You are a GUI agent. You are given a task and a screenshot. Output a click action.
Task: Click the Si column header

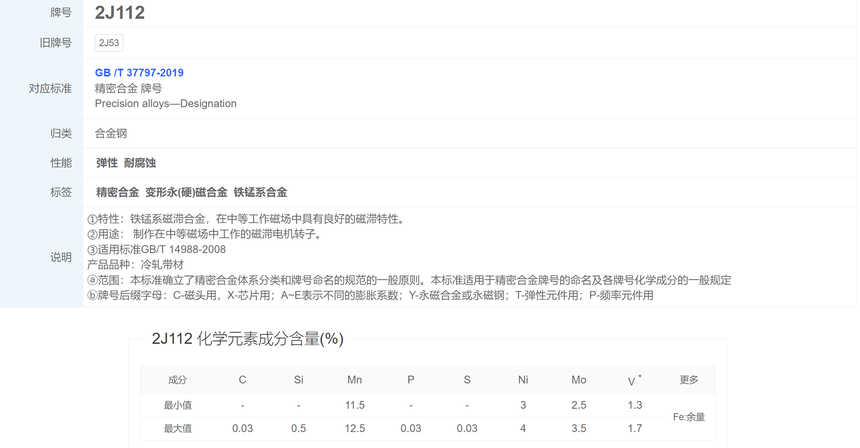pyautogui.click(x=298, y=379)
